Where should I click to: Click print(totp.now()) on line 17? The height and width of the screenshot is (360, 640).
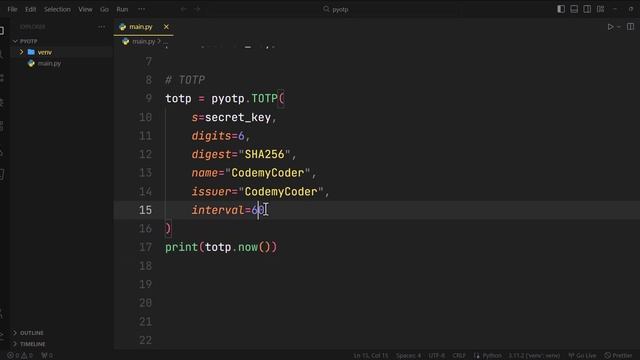click(221, 247)
